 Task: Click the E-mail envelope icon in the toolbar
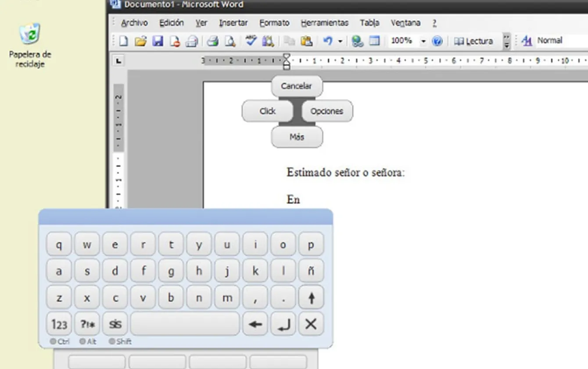coord(192,41)
